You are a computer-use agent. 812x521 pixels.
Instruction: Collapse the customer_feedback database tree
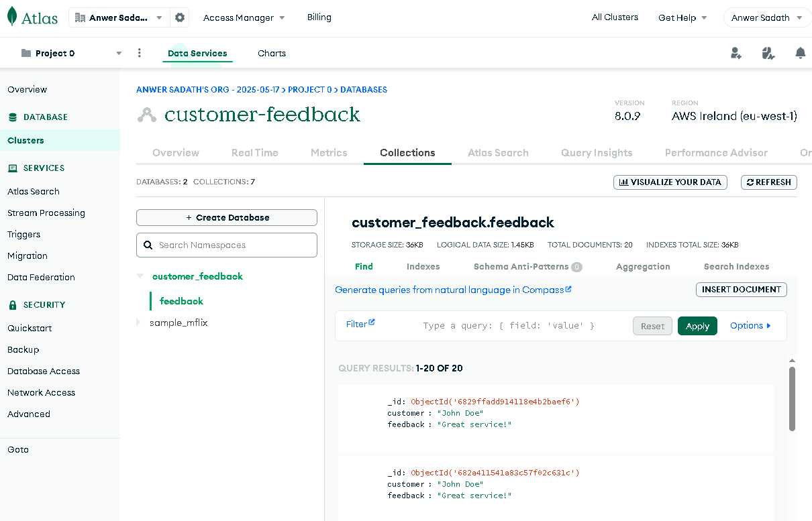(140, 276)
